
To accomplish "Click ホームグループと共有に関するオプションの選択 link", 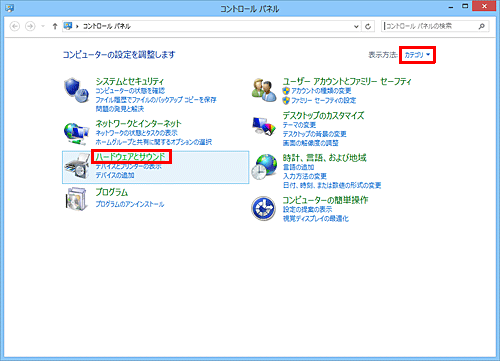I will 154,142.
